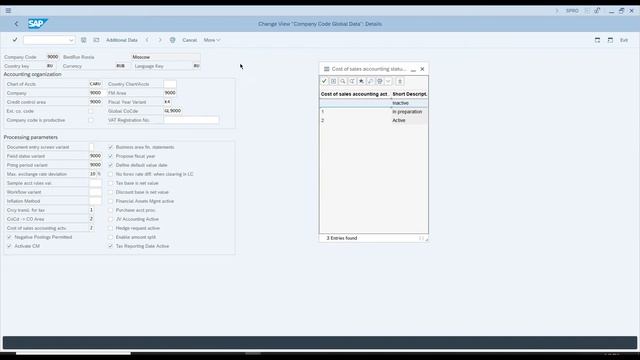Add to favorites with the star icon
Viewport: 640px width, 360px height.
[x=361, y=81]
